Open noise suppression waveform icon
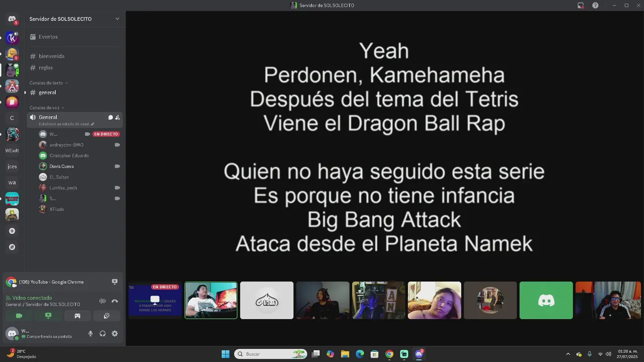644x362 pixels. coord(103,301)
